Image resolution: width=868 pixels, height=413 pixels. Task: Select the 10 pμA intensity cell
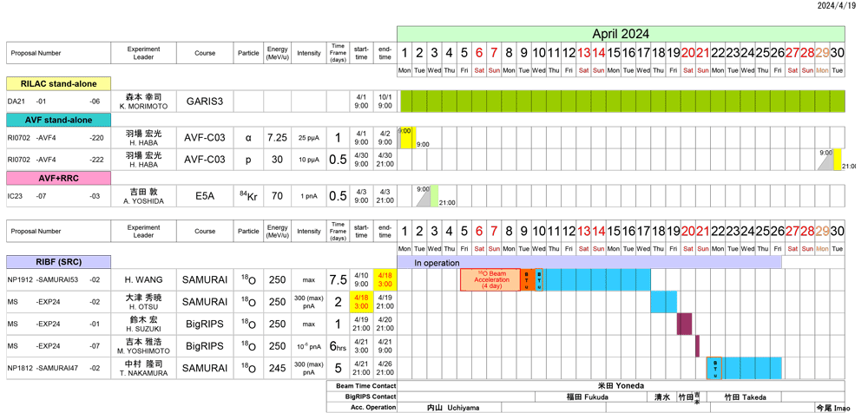pyautogui.click(x=309, y=160)
